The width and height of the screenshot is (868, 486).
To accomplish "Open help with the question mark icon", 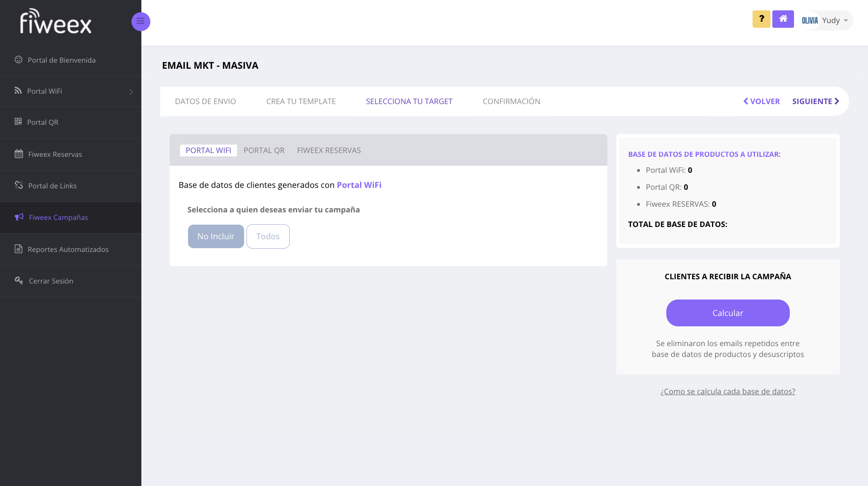I will coord(761,19).
